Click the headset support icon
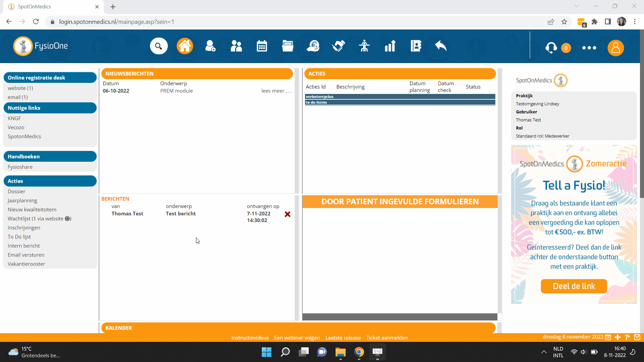The image size is (644, 362). pos(551,48)
